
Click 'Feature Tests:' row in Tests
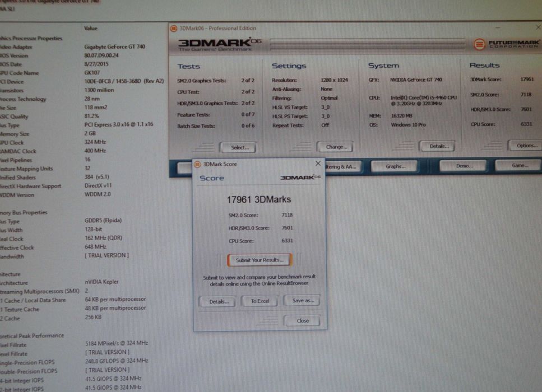point(216,115)
